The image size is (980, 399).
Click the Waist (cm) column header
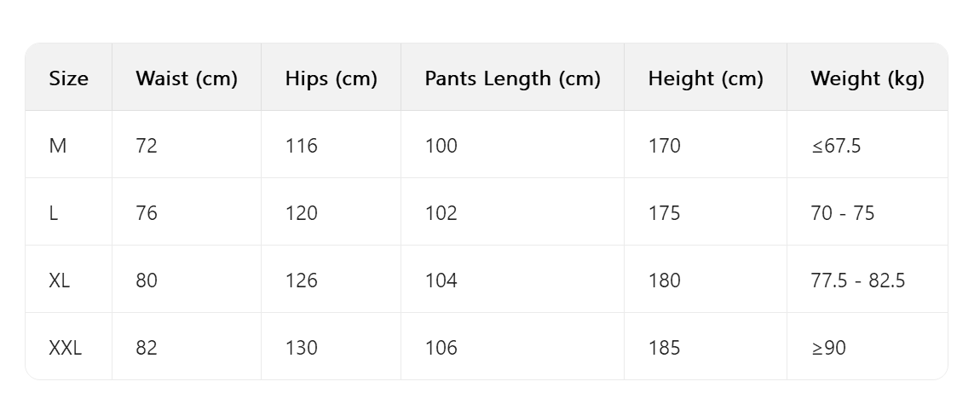(x=186, y=78)
